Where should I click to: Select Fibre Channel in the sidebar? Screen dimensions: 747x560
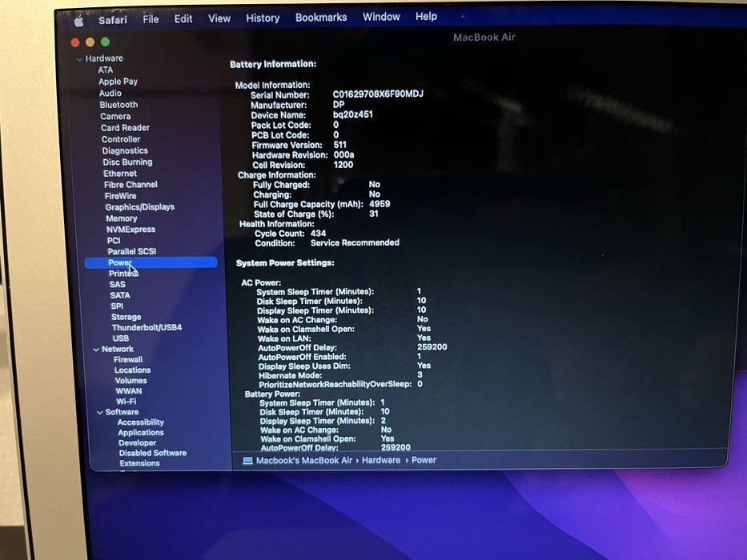coord(131,184)
